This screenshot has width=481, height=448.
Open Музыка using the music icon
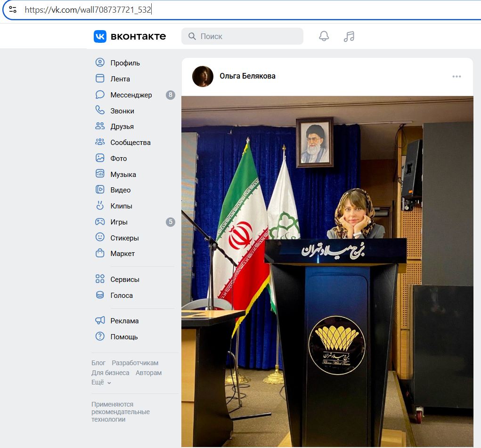pyautogui.click(x=99, y=174)
